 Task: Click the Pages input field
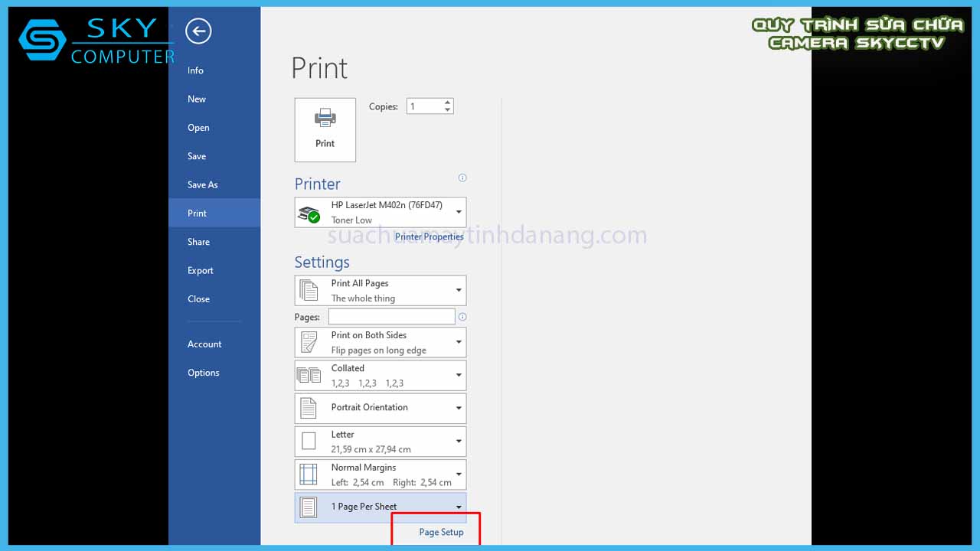391,317
